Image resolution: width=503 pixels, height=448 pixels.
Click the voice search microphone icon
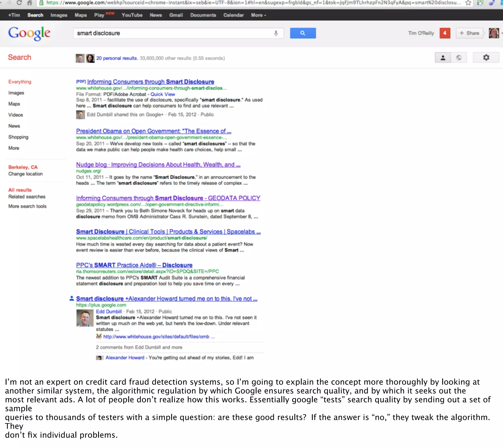pyautogui.click(x=276, y=33)
